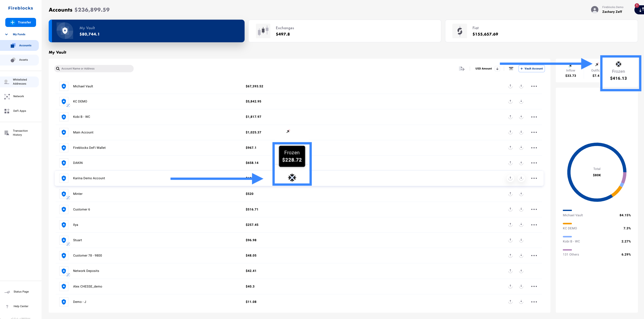Viewport: 644px width, 319px height.
Task: Click deposit arrow for Customer 6
Action: pos(521,209)
